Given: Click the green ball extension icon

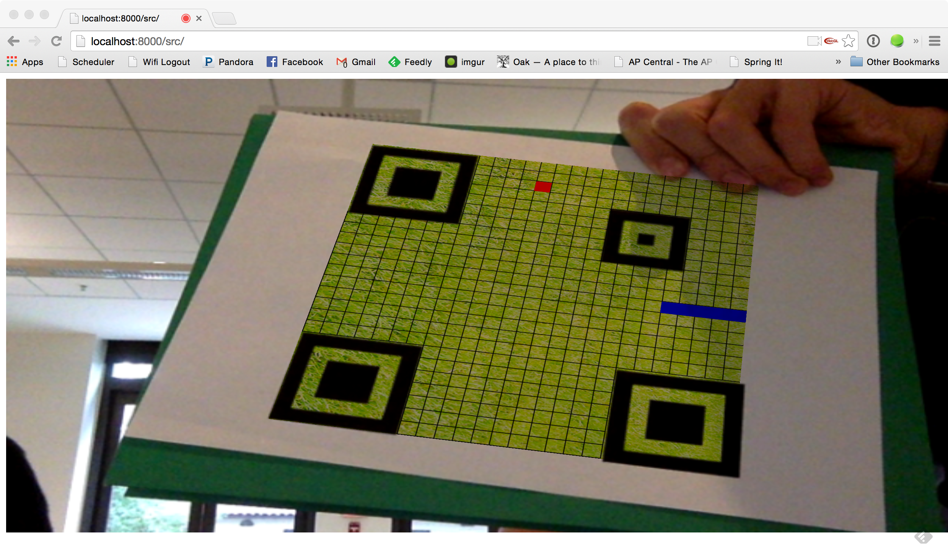Looking at the screenshot, I should (897, 41).
